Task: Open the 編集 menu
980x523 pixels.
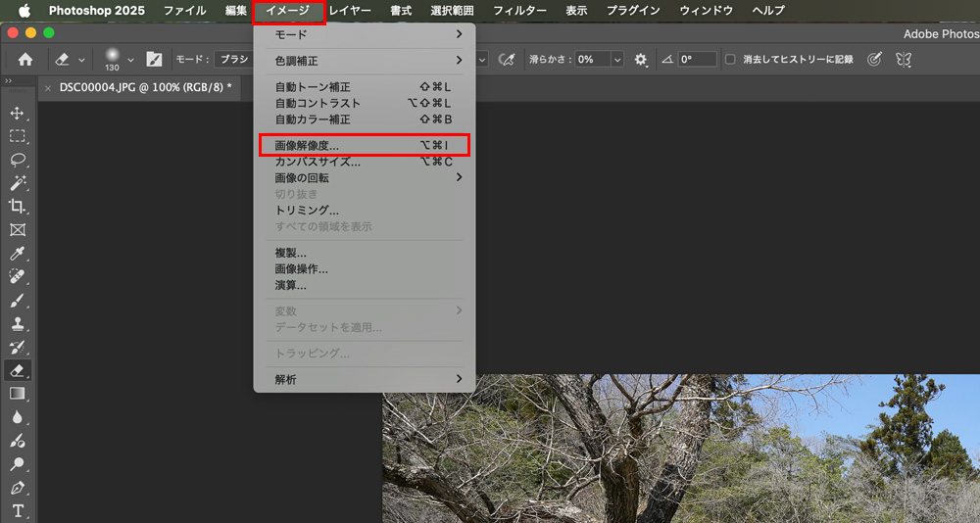Action: click(236, 11)
